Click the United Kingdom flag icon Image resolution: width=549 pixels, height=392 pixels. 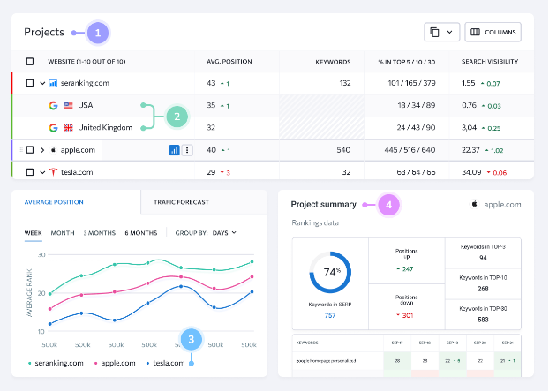(x=68, y=128)
